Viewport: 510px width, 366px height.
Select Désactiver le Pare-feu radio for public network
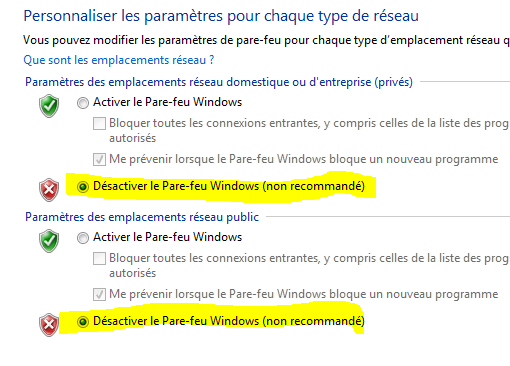83,322
